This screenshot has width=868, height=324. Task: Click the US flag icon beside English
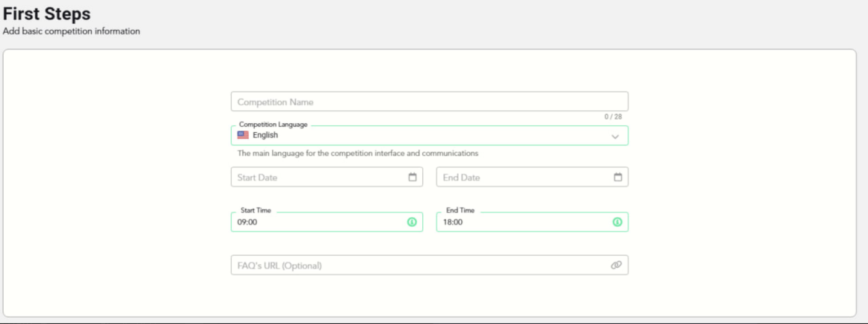tap(243, 135)
